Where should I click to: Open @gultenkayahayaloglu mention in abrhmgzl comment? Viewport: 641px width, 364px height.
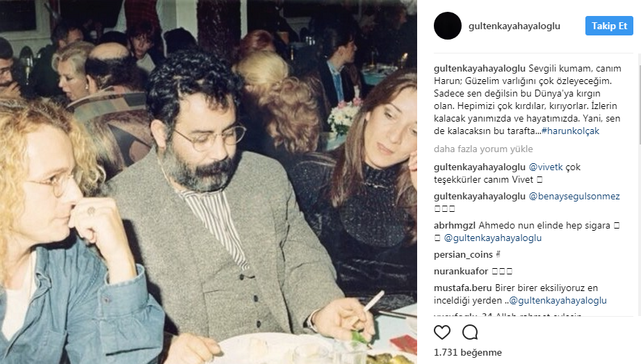click(x=493, y=238)
